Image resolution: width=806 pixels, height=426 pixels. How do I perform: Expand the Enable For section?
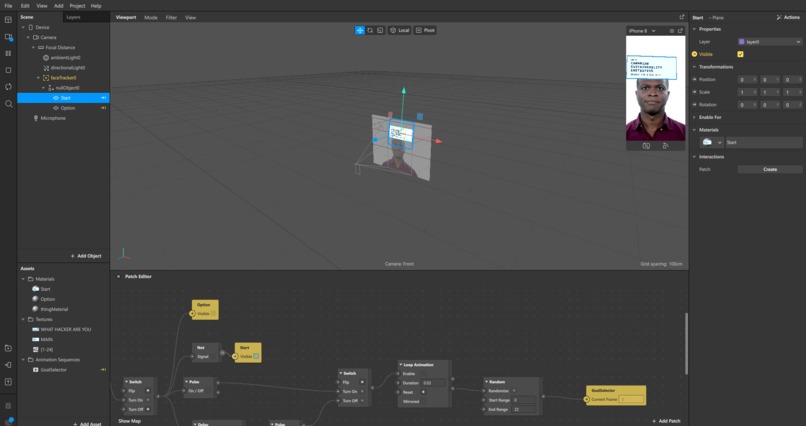tap(694, 117)
